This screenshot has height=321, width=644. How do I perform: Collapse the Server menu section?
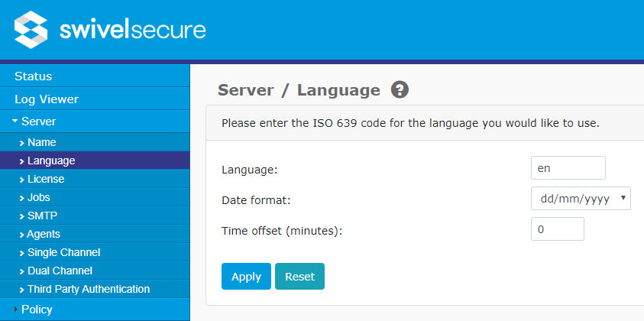95,122
